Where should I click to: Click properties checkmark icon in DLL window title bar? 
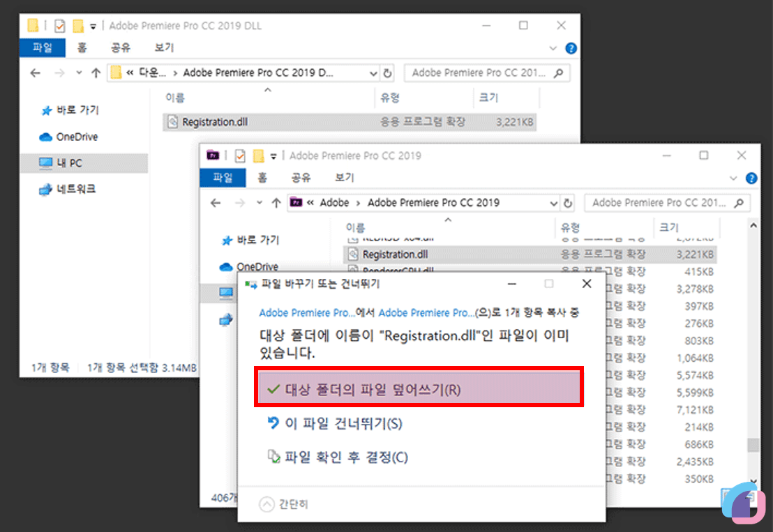coord(60,26)
